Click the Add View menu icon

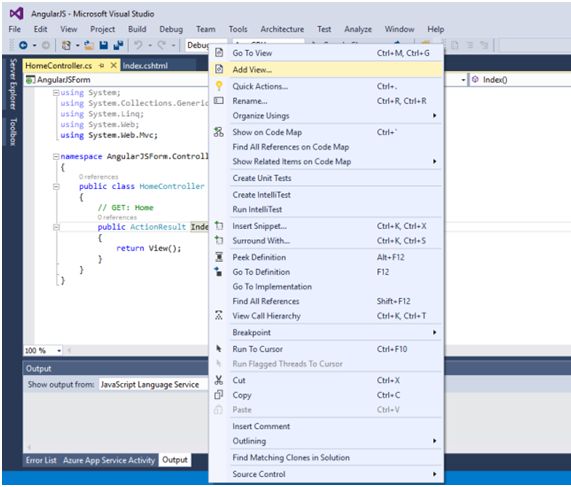tap(219, 69)
